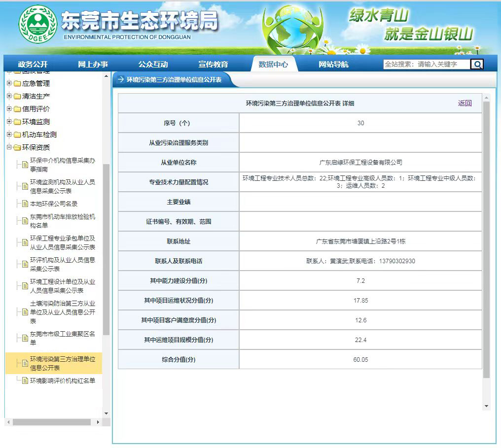Click the folder icon beside 环境监测

pos(17,121)
